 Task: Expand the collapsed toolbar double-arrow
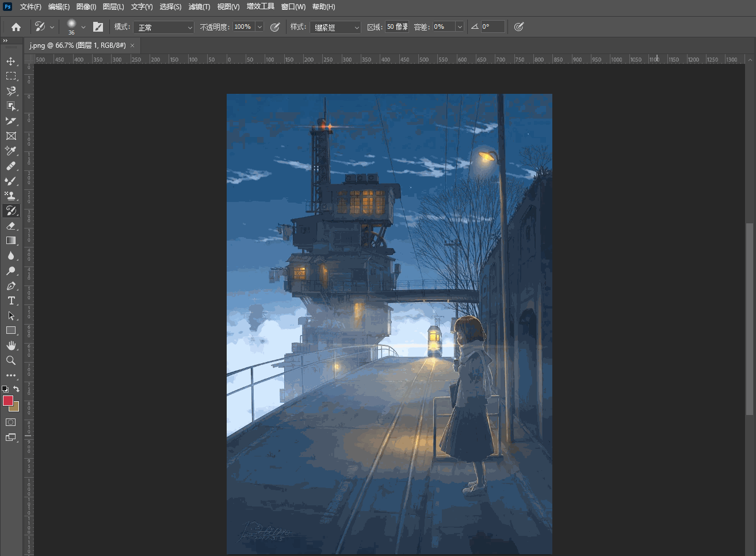tap(5, 41)
